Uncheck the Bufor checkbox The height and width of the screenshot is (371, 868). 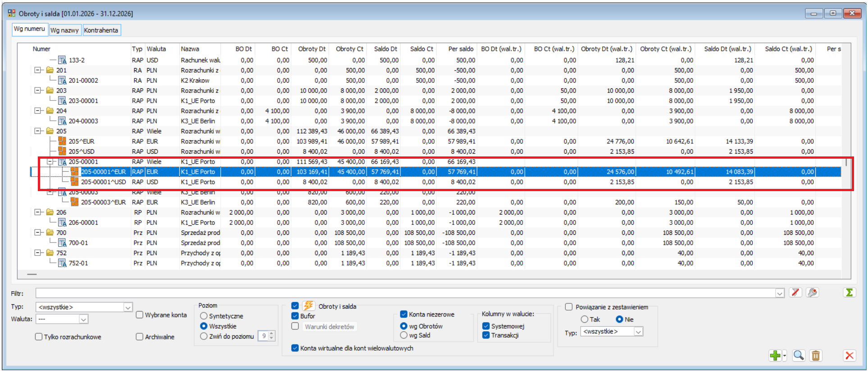(x=295, y=316)
